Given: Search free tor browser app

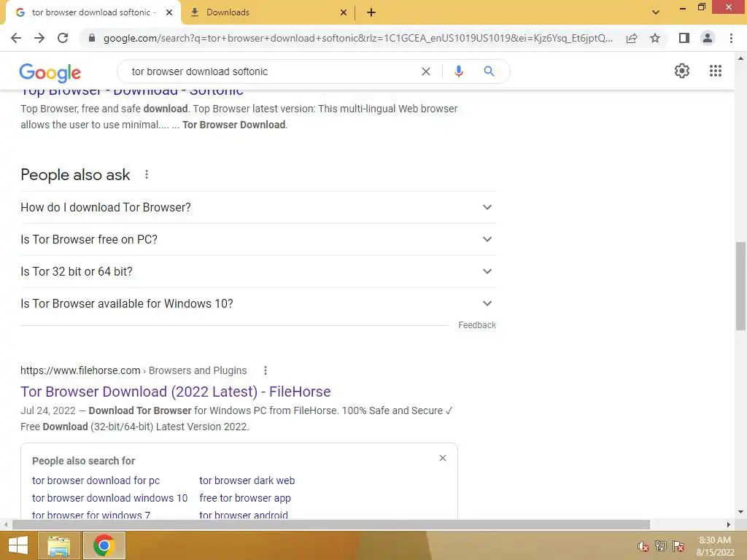Looking at the screenshot, I should [x=245, y=498].
